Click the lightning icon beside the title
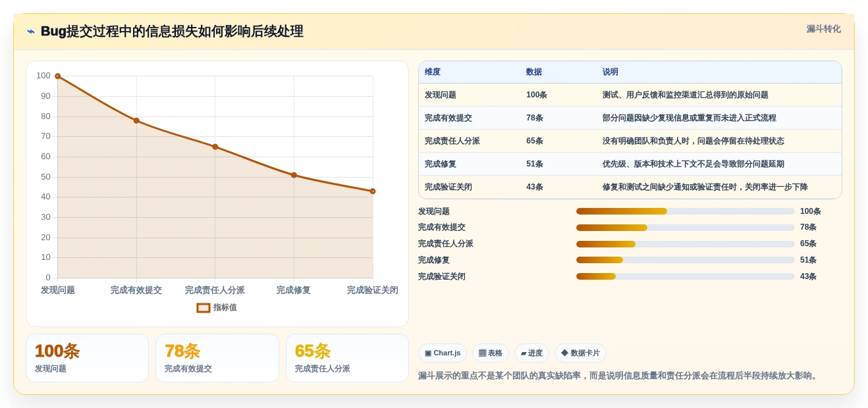This screenshot has height=408, width=868. (31, 32)
